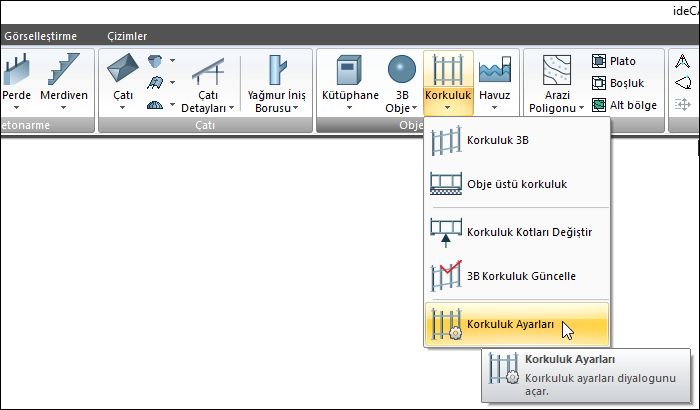This screenshot has height=410, width=700.
Task: Switch to the Çizimler ribbon tab
Action: (x=127, y=36)
